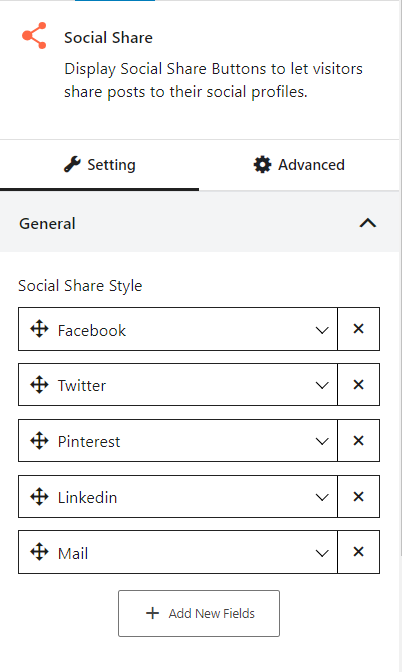Switch to the Advanced tab

point(299,165)
